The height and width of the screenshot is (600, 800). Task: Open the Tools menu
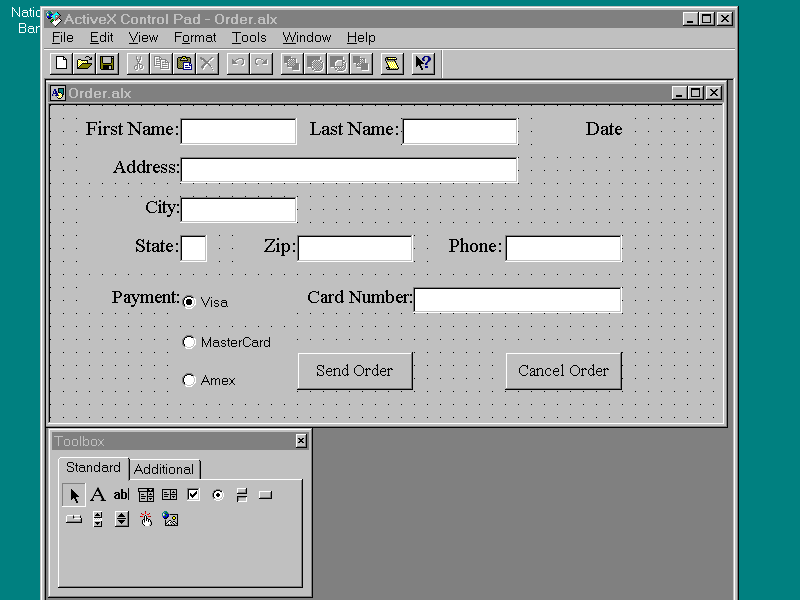point(249,38)
